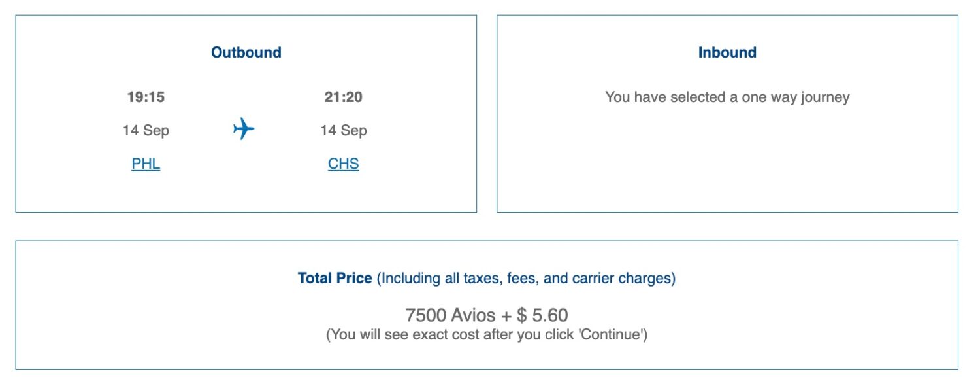Image resolution: width=980 pixels, height=382 pixels.
Task: Open the CHS arrival airport link
Action: tap(344, 164)
